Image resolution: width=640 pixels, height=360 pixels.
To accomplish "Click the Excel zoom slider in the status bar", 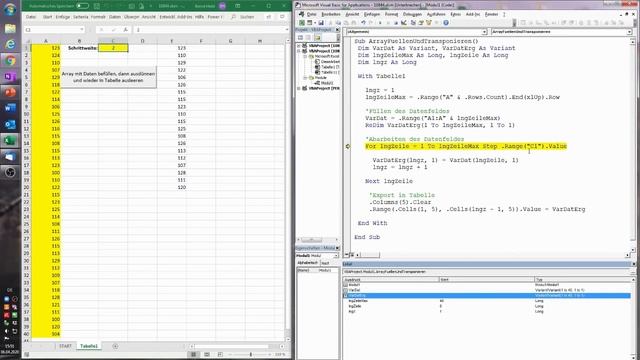I will (x=251, y=354).
